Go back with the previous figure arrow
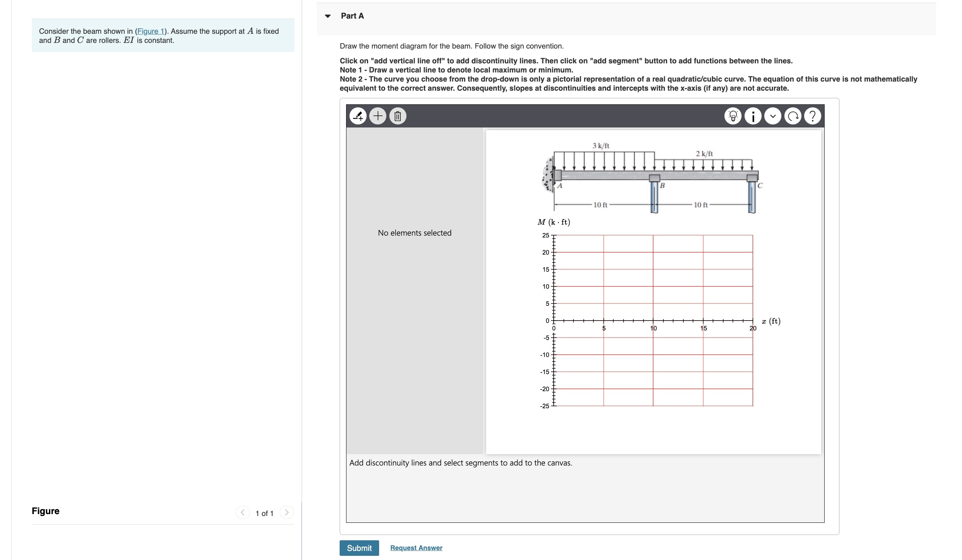This screenshot has width=962, height=560. point(243,513)
